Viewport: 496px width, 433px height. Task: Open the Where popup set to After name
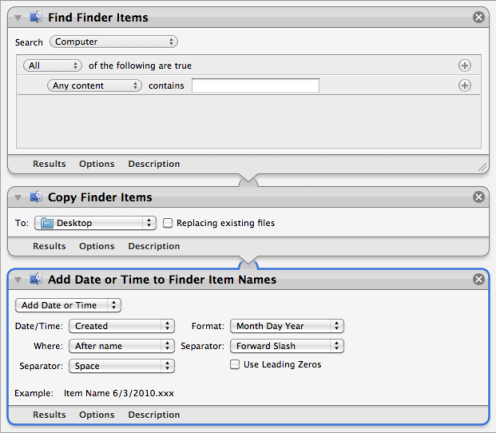[122, 346]
